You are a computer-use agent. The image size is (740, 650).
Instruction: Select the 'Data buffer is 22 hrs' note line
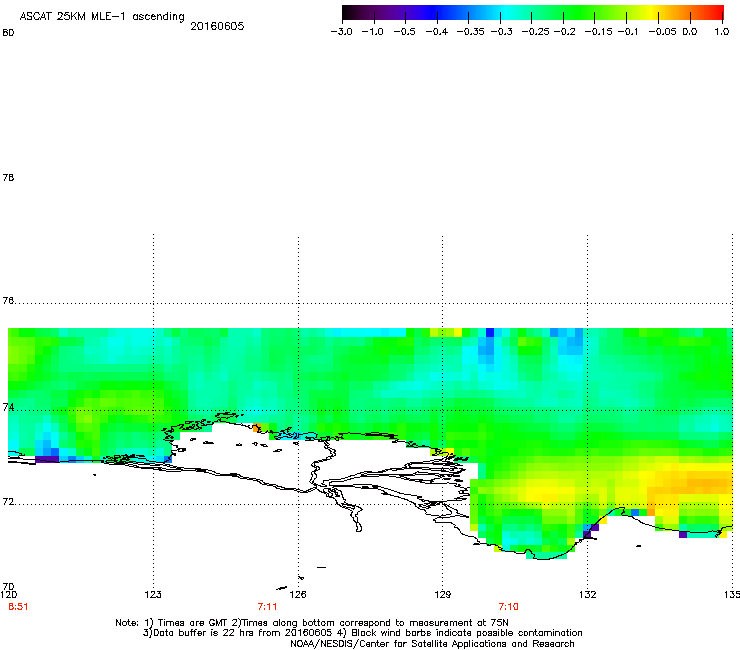coord(362,633)
